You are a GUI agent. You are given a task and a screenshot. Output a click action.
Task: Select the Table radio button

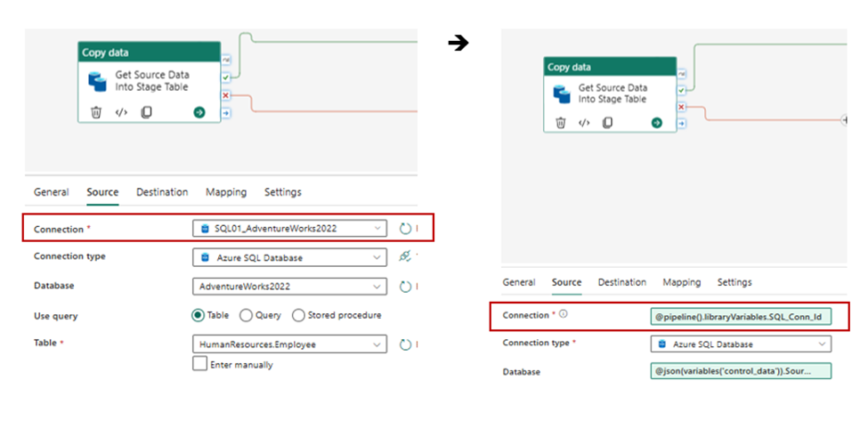pyautogui.click(x=199, y=315)
